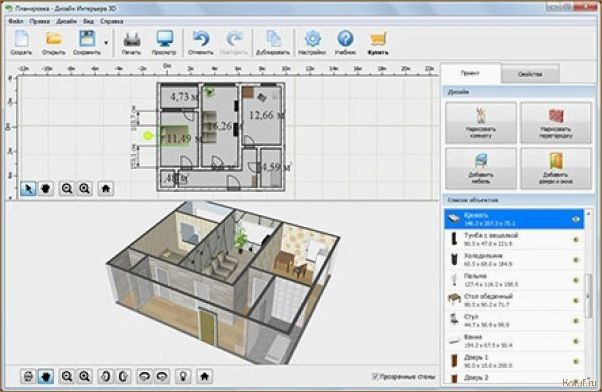Open the Учебник help question-mark icon
The width and height of the screenshot is (602, 392).
(x=345, y=42)
